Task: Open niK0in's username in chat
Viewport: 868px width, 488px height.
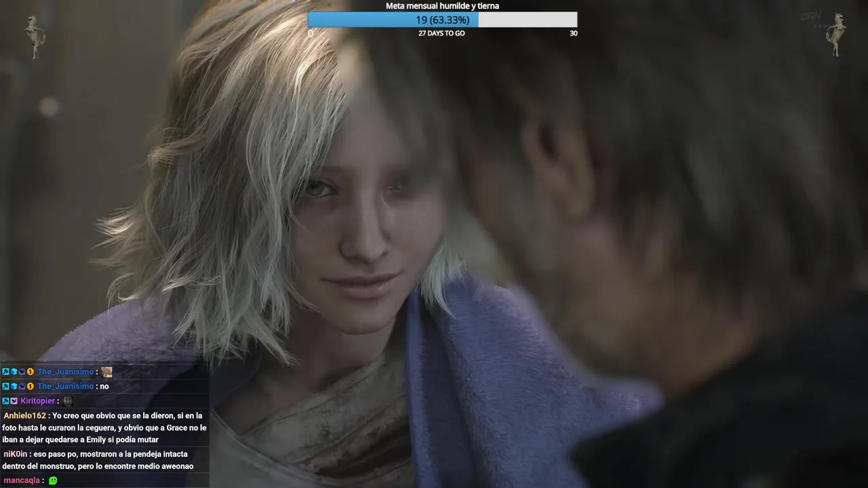Action: (15, 454)
